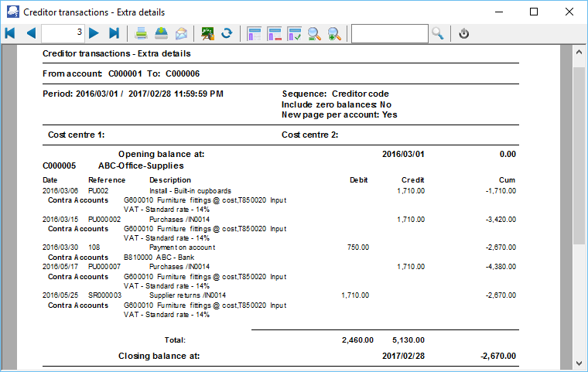Click the vertical scrollbar down arrow
Screen dimensions: 588x372
(x=579, y=362)
